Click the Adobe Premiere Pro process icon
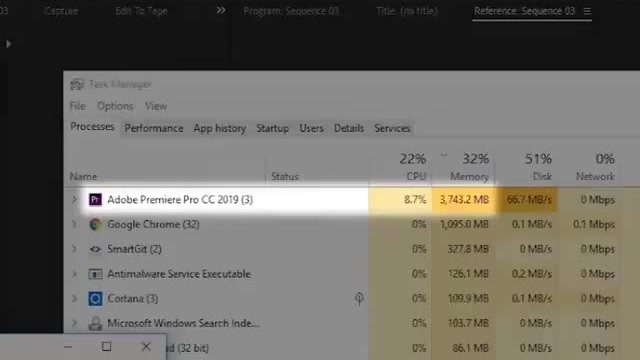640x360 pixels. (95, 200)
